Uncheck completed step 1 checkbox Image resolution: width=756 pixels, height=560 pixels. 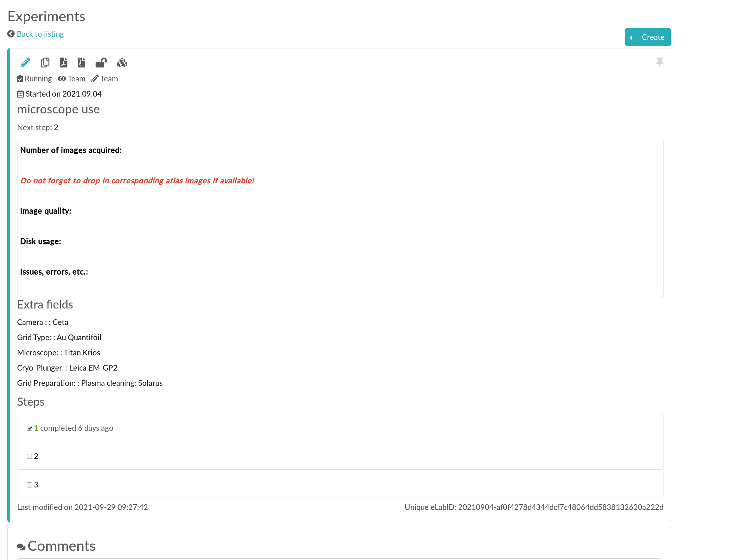point(29,428)
